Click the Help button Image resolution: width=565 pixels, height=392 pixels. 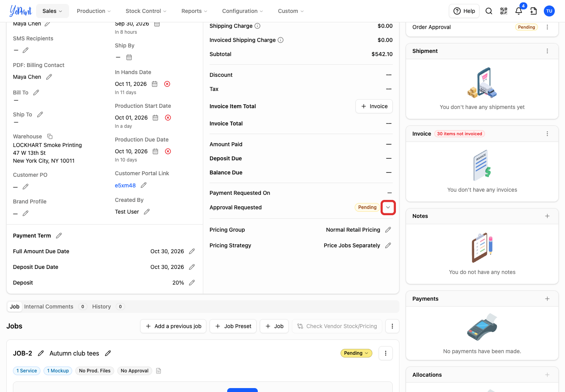[464, 11]
